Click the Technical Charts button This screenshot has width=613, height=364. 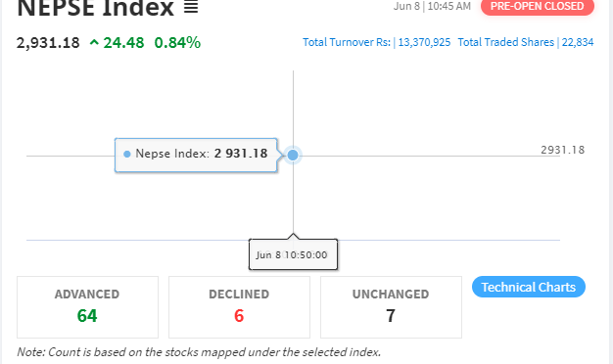(529, 287)
